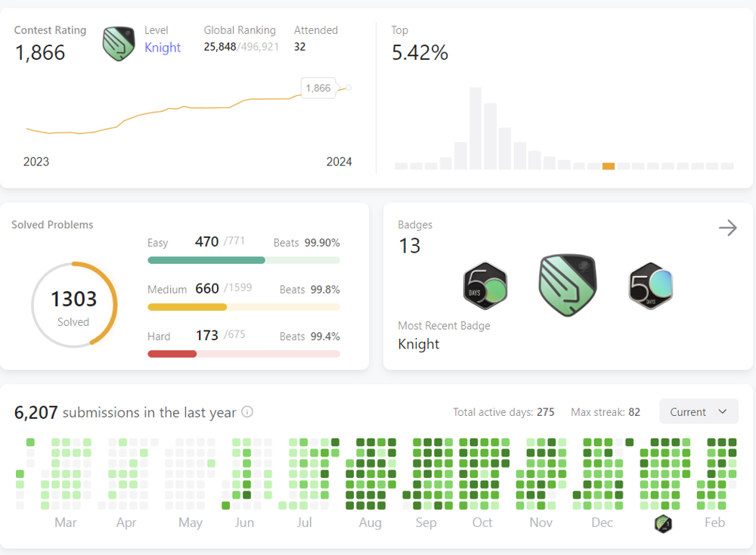
Task: Click the Global Ranking value 25,848
Action: pos(220,47)
